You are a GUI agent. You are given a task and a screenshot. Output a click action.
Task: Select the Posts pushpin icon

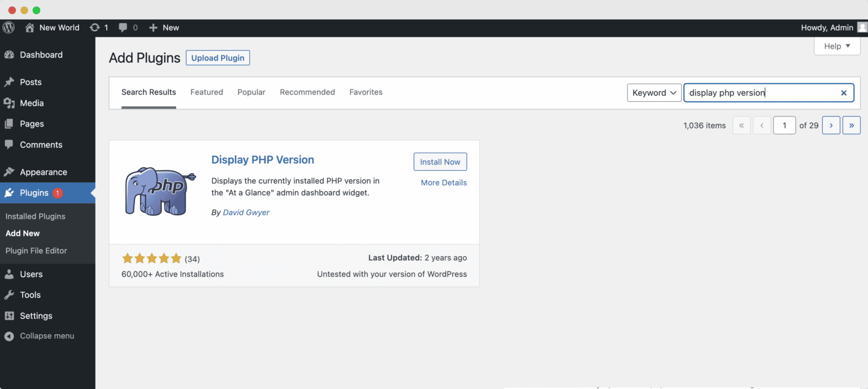point(10,82)
